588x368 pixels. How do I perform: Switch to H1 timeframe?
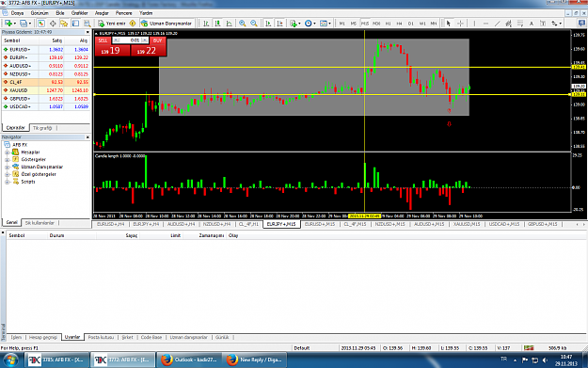pos(389,24)
